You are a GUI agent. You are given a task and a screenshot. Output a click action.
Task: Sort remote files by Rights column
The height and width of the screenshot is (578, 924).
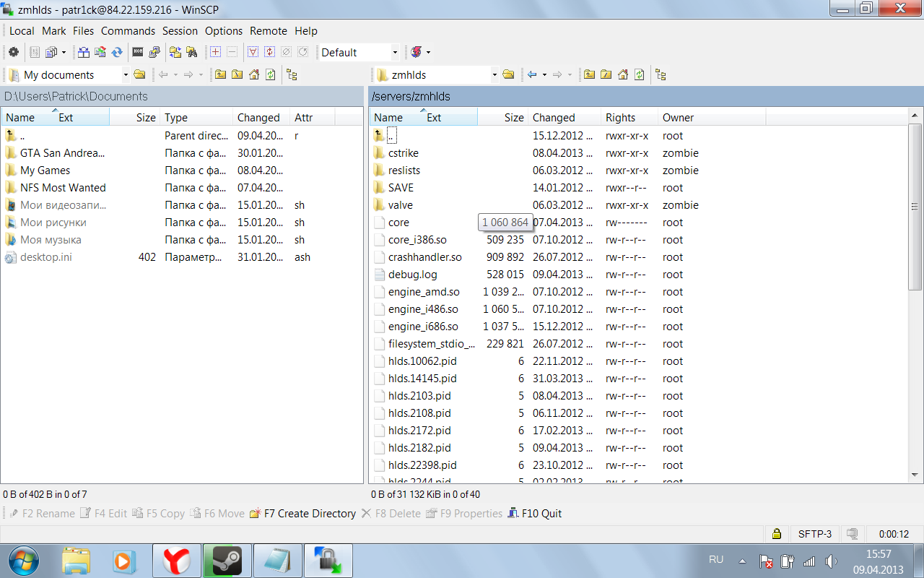click(629, 117)
